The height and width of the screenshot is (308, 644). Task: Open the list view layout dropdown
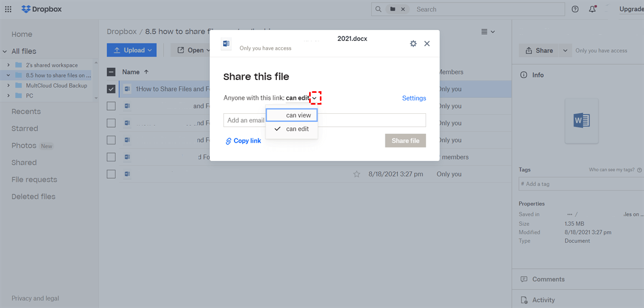click(488, 32)
